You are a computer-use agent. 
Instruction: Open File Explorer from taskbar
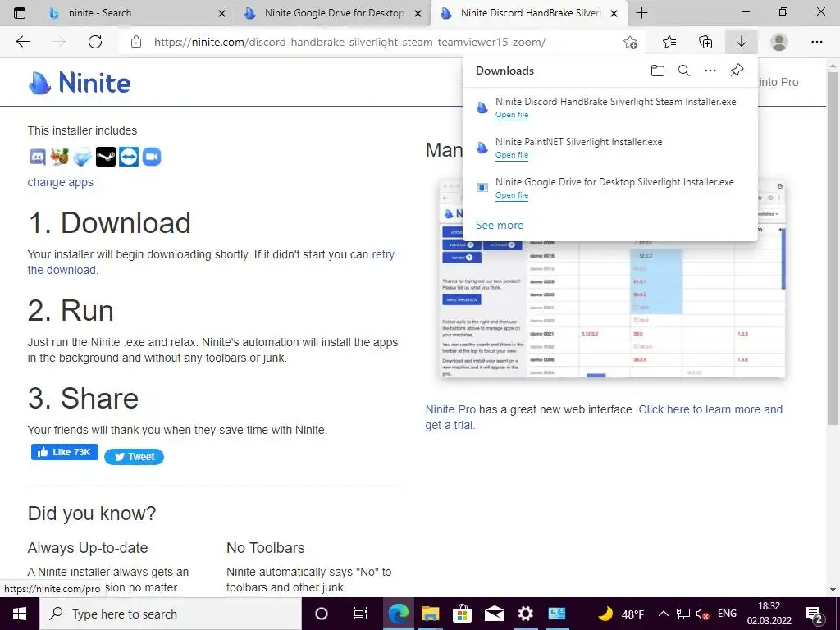coord(430,614)
